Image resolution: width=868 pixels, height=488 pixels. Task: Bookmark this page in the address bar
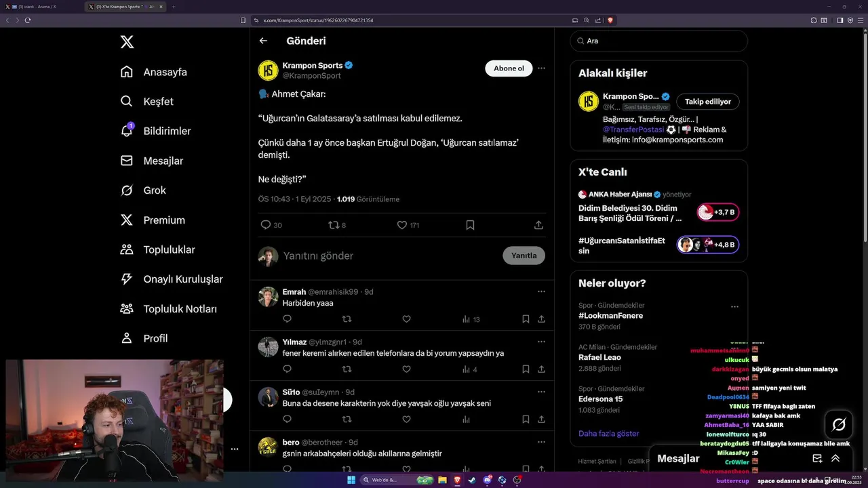click(243, 20)
